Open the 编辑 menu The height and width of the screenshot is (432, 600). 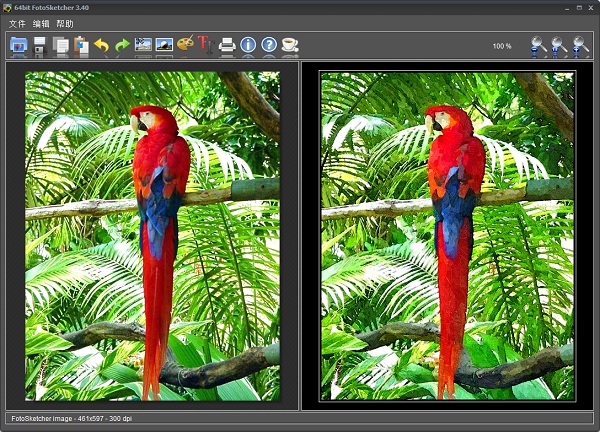click(41, 23)
